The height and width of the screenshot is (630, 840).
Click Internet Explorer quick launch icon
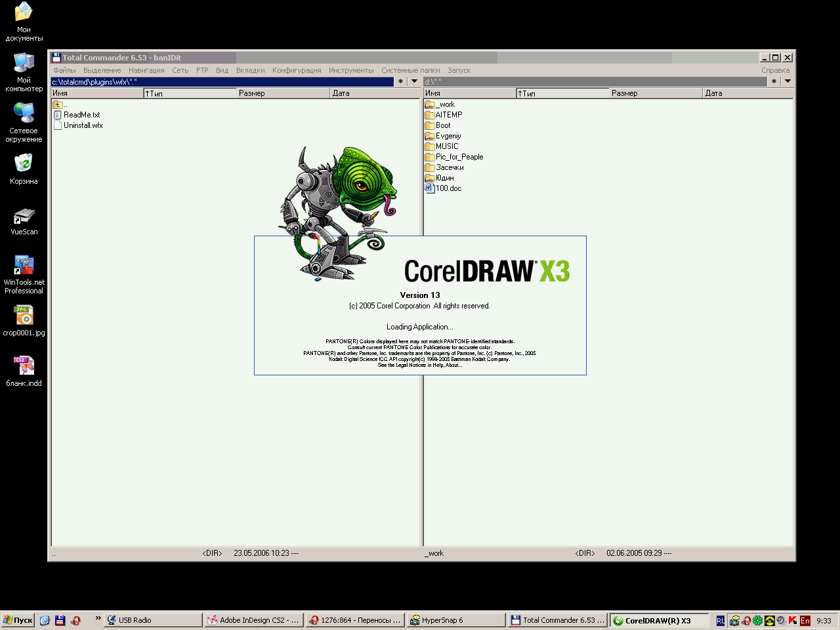tap(45, 620)
